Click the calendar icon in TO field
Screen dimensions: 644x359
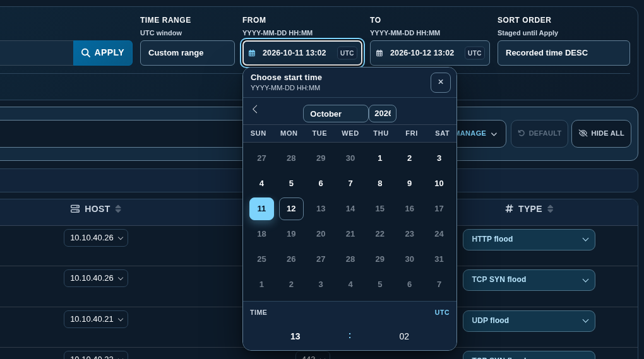tap(379, 53)
